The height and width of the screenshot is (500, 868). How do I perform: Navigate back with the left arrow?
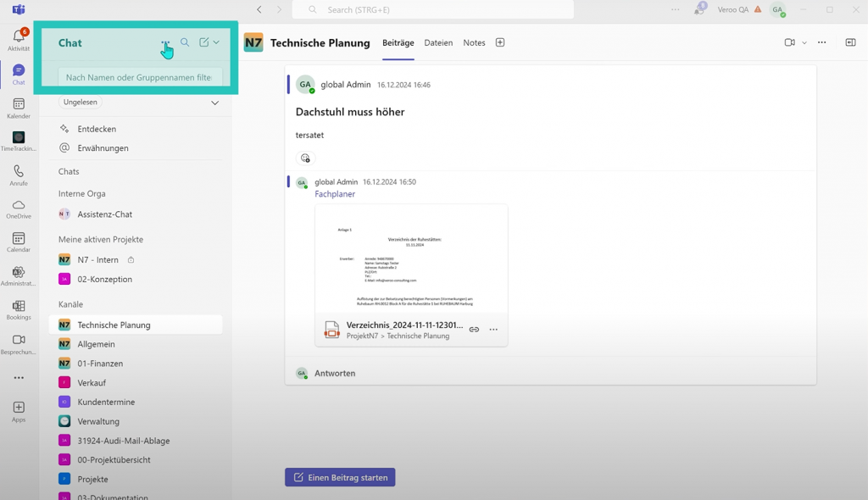259,9
